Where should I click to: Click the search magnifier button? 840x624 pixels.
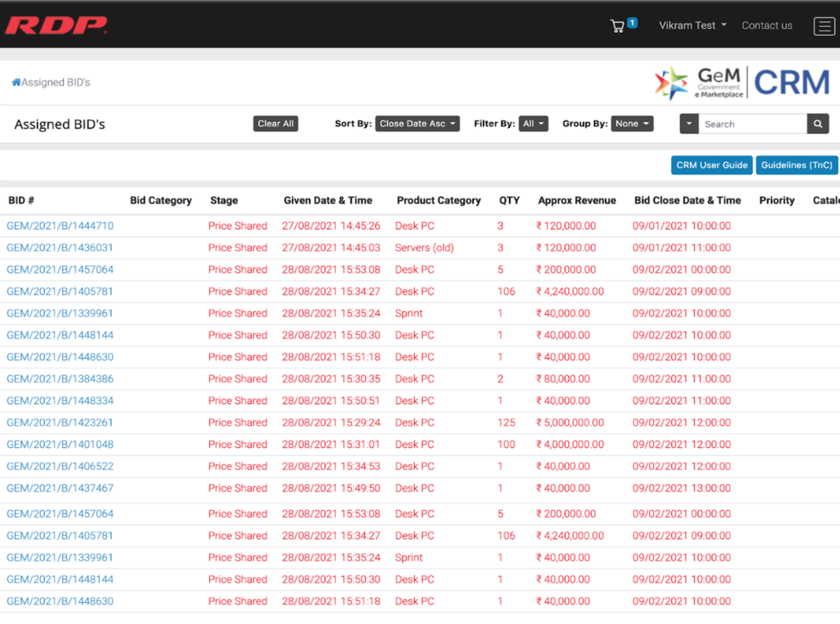818,124
